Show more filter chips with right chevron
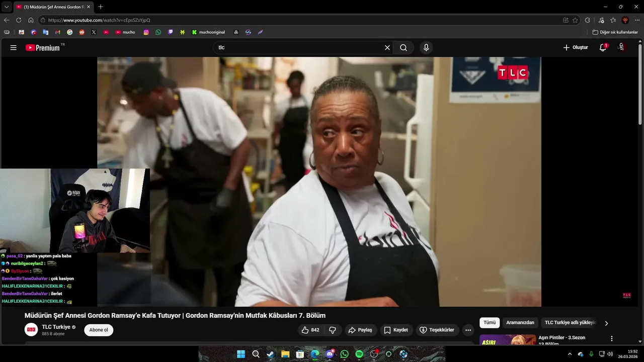Screen dimensions: 644x362 point(606,323)
